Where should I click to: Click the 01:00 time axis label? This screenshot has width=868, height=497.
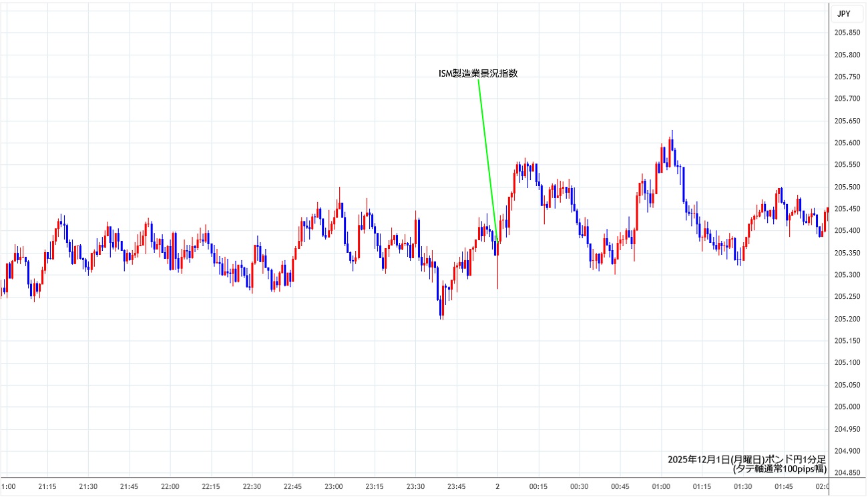tap(661, 487)
